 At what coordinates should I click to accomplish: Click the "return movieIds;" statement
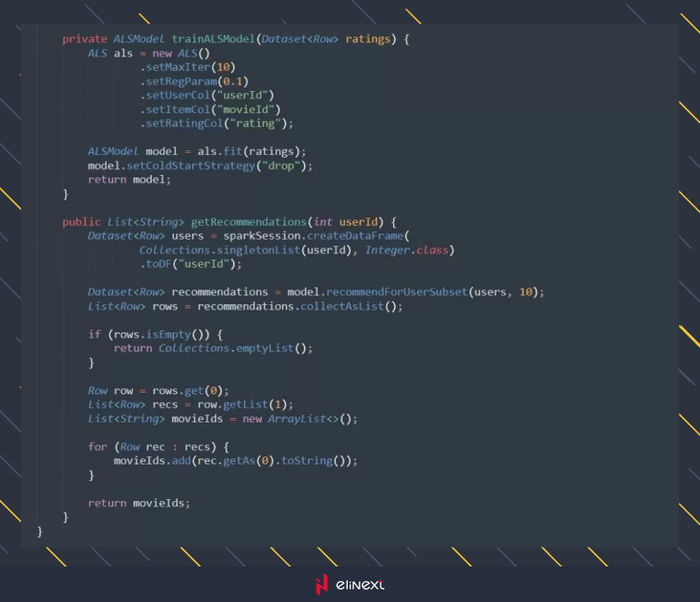point(139,503)
